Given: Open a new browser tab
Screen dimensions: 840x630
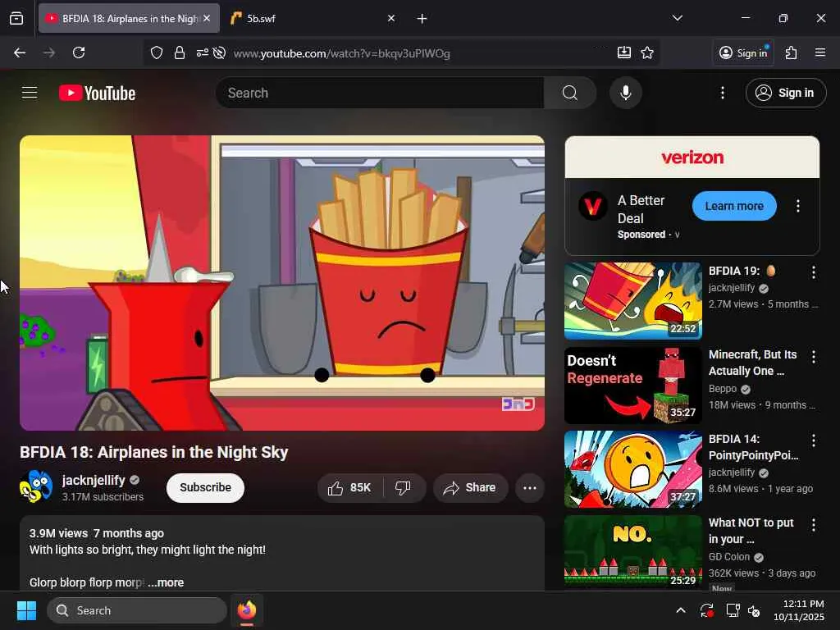Looking at the screenshot, I should tap(422, 19).
